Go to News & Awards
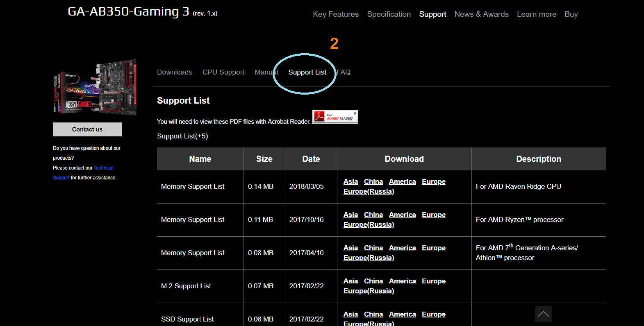Viewport: 644px width, 326px height. click(x=482, y=14)
